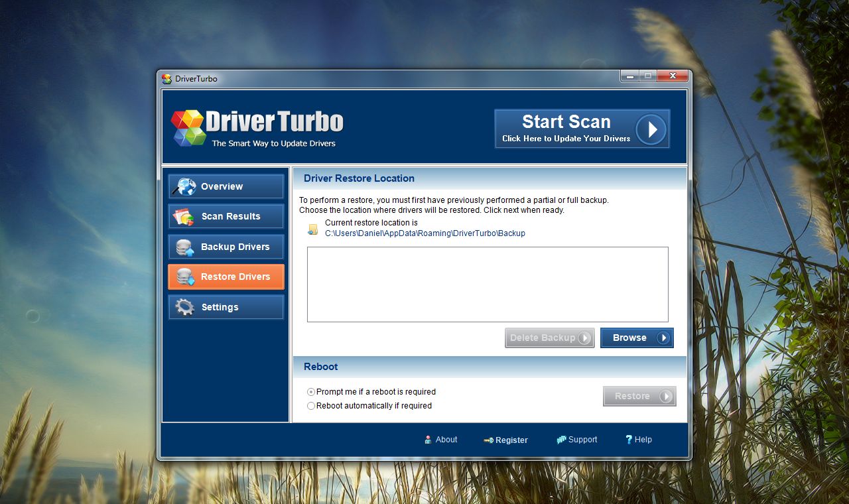The image size is (849, 504).
Task: Select Prompt me if a reboot is required
Action: coord(371,392)
